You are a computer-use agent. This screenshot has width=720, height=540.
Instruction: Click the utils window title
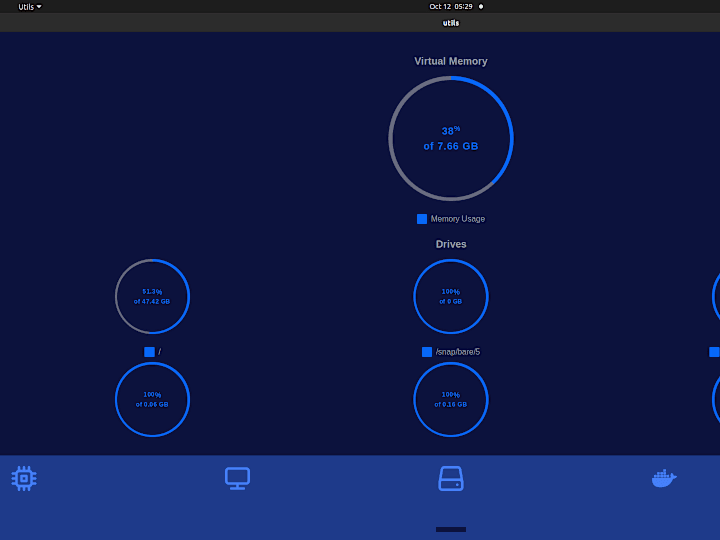pos(451,23)
